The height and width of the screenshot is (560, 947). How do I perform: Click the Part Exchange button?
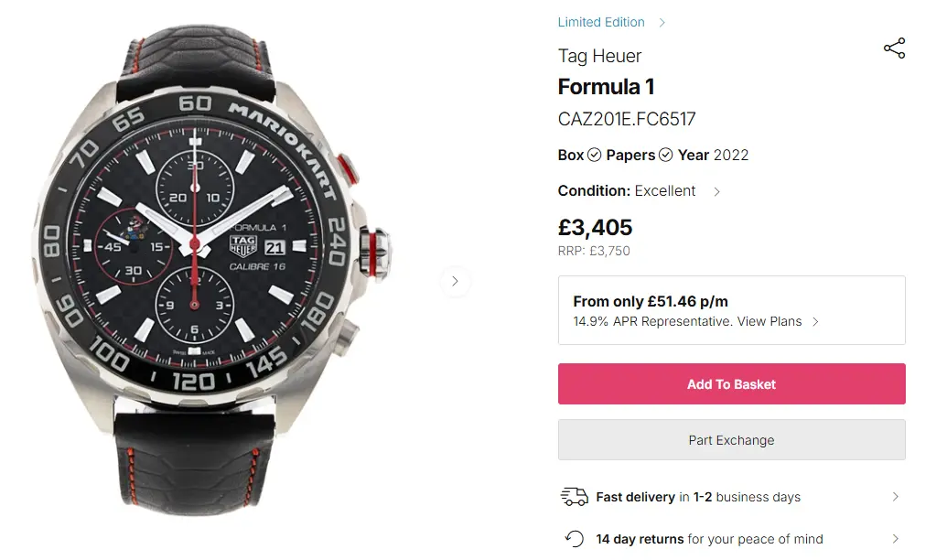731,440
